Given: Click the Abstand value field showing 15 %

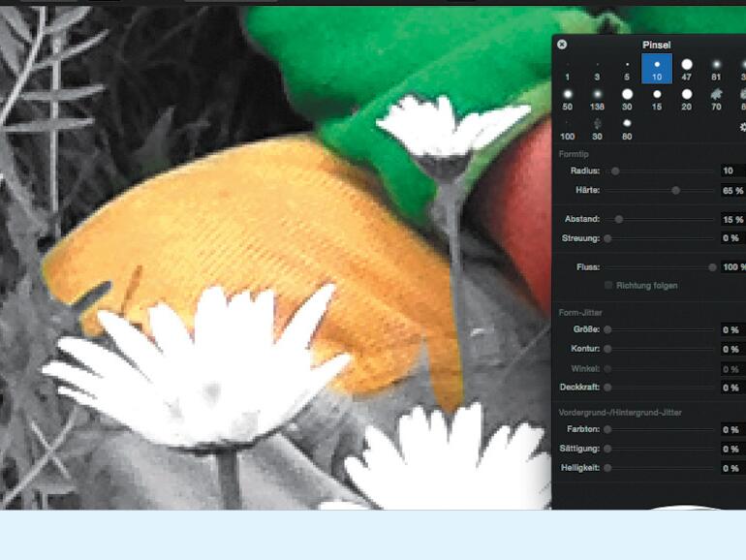Looking at the screenshot, I should coord(732,219).
